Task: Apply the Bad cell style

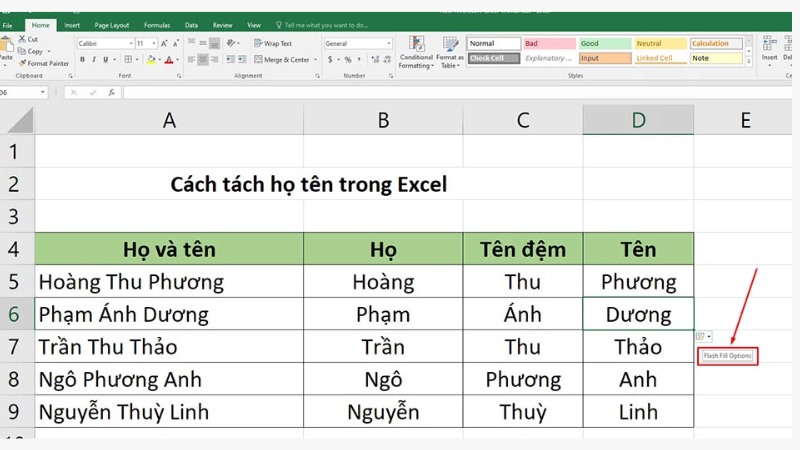Action: tap(549, 43)
